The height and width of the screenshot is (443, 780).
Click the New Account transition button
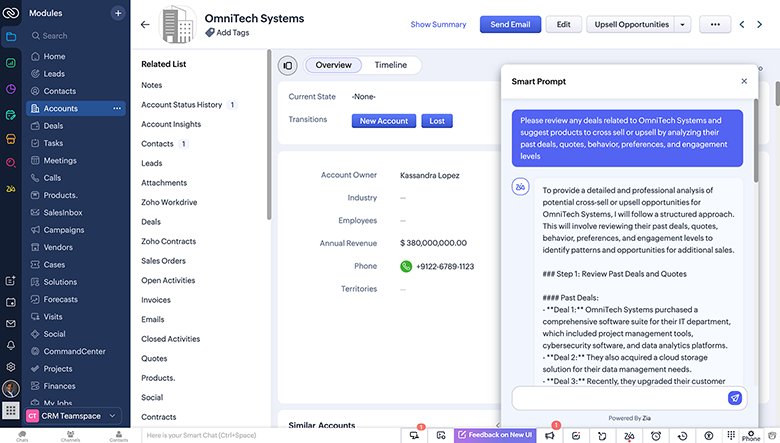point(384,121)
